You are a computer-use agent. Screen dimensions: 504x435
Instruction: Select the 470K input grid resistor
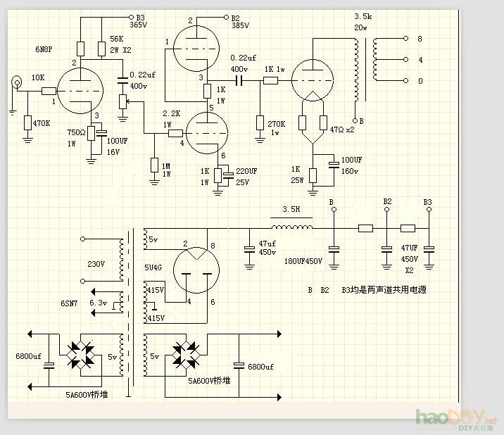pyautogui.click(x=27, y=122)
